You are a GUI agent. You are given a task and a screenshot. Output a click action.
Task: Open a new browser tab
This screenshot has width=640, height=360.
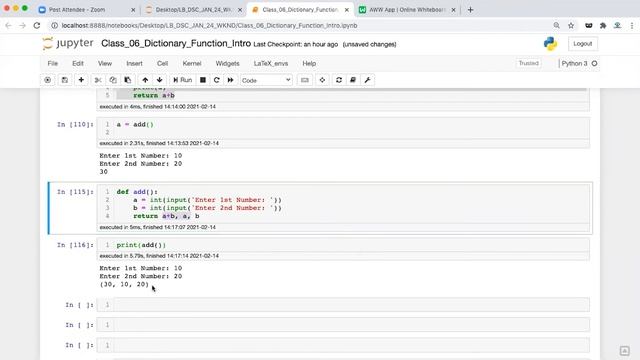[x=470, y=9]
